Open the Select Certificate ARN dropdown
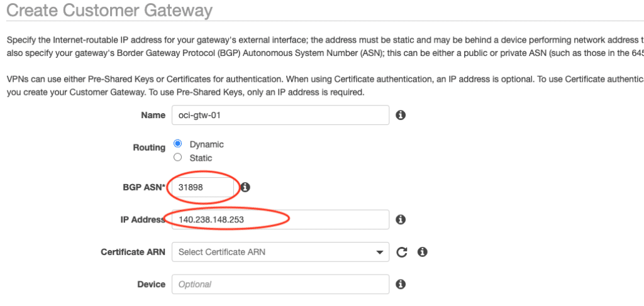 pyautogui.click(x=280, y=252)
